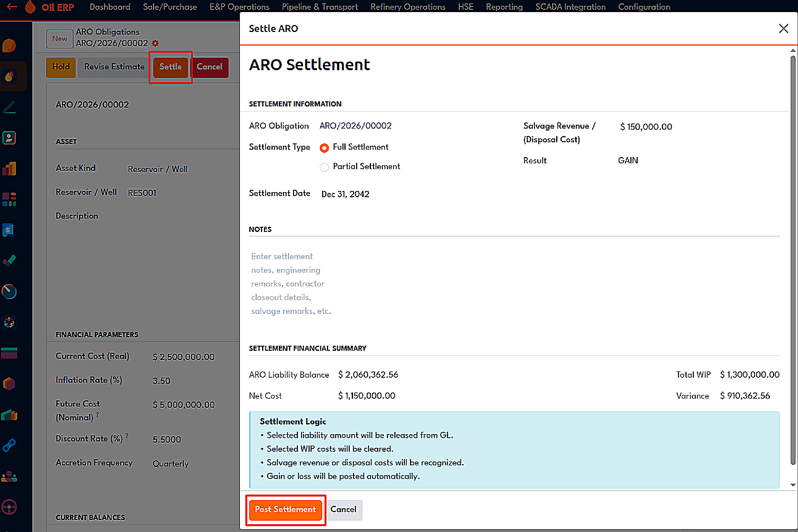
Task: Click the Cancel button in dialog footer
Action: [x=343, y=509]
